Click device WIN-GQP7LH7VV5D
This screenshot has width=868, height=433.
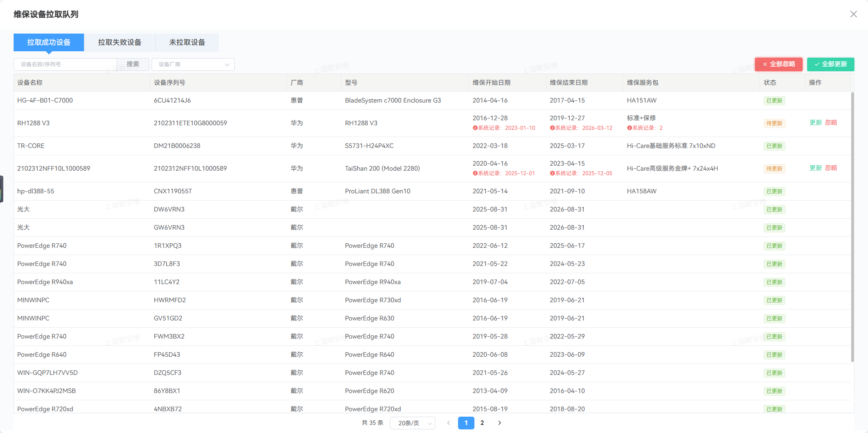[x=48, y=373]
